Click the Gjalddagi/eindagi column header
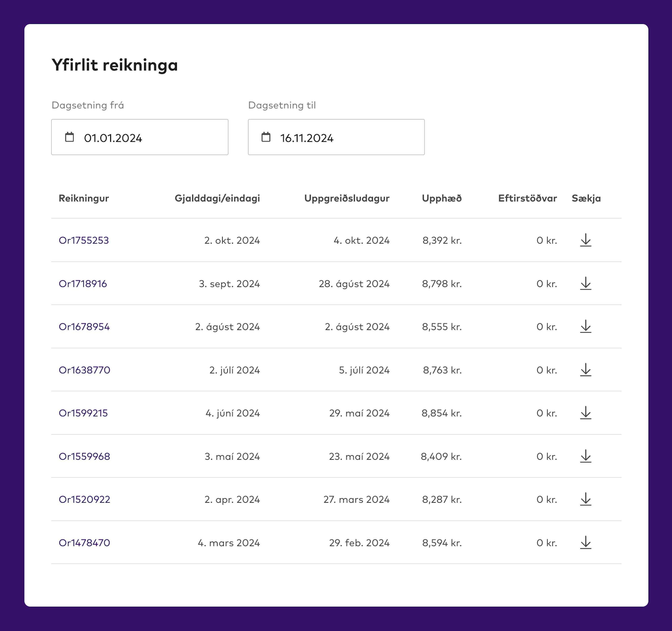The width and height of the screenshot is (672, 631). [x=217, y=198]
